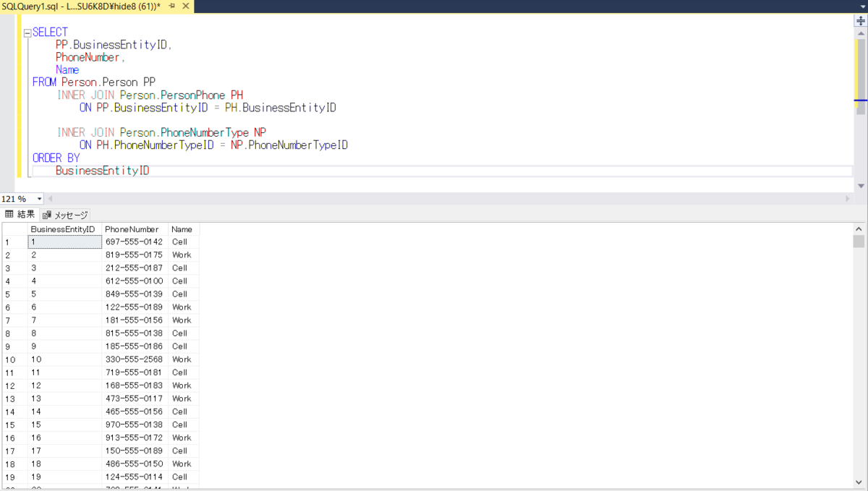Click the ORDER BY keyword
The image size is (868, 491).
[x=56, y=158]
